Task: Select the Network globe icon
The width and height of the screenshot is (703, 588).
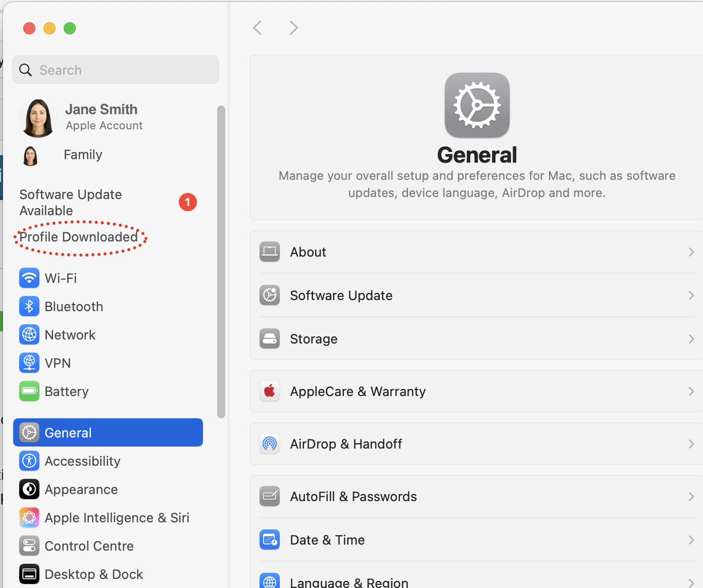Action: (x=29, y=335)
